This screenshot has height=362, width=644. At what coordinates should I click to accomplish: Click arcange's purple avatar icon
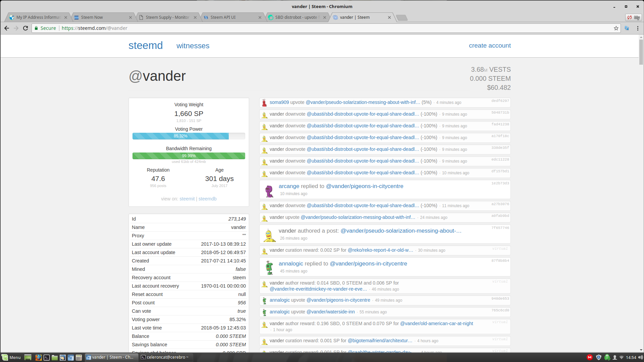269,190
